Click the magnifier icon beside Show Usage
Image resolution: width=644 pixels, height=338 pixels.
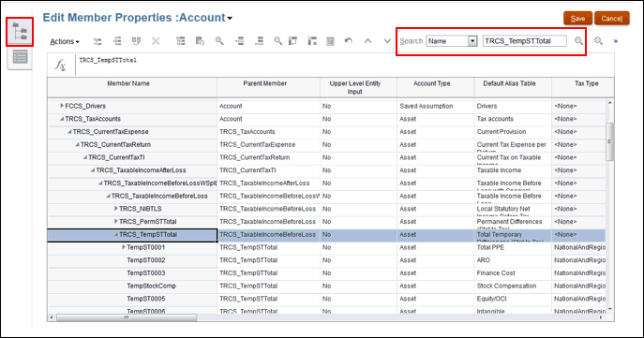[219, 41]
